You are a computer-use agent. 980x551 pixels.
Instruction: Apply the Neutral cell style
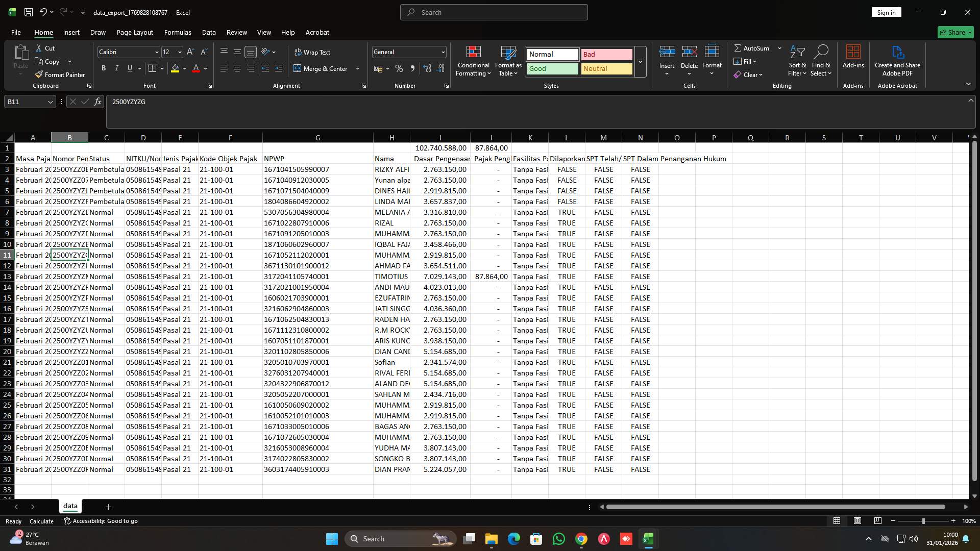[606, 68]
